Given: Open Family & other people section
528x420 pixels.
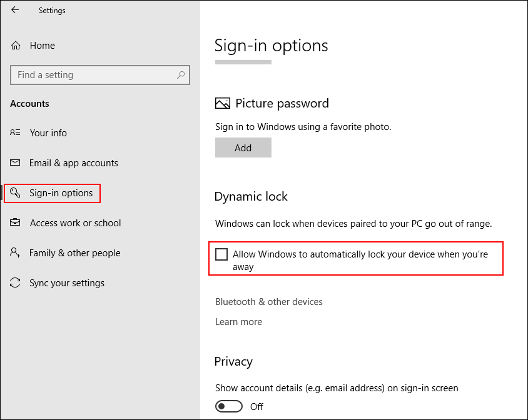Looking at the screenshot, I should pyautogui.click(x=74, y=253).
